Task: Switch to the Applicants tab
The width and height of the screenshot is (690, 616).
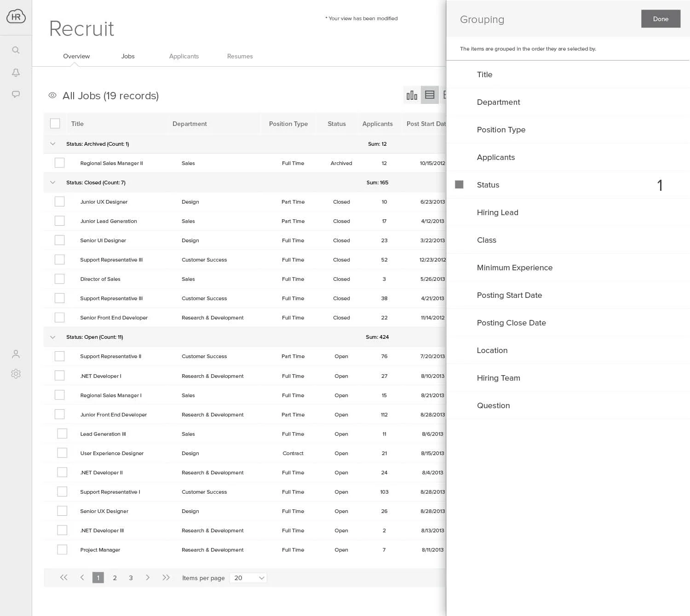Action: pos(184,56)
